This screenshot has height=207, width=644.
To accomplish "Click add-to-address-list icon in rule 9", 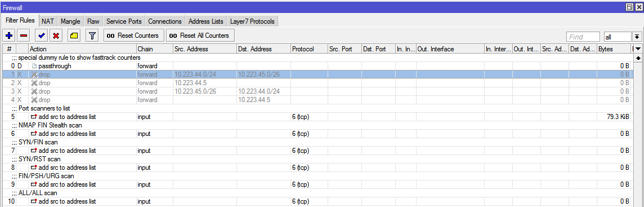I will pos(34,184).
